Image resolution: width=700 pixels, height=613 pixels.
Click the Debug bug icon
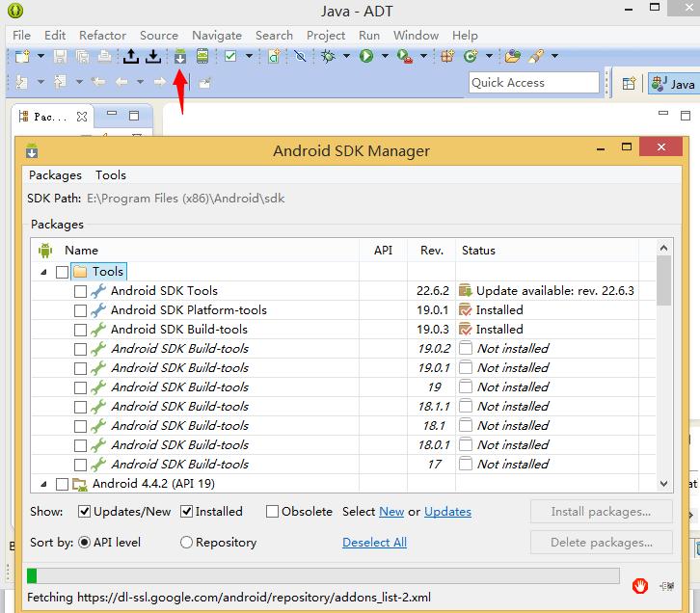[330, 57]
